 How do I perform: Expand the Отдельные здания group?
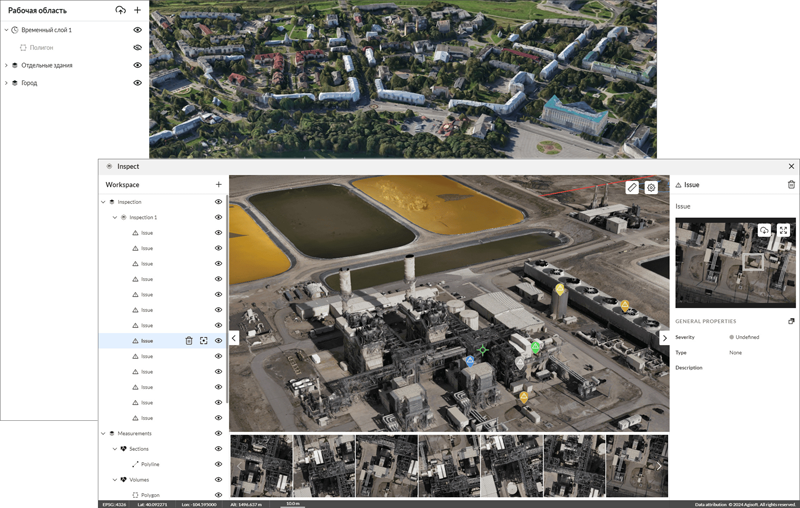click(6, 66)
